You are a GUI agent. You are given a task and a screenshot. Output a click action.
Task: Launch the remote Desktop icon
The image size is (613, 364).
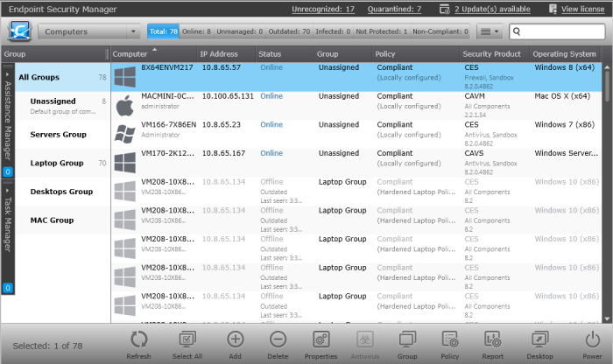coord(540,339)
